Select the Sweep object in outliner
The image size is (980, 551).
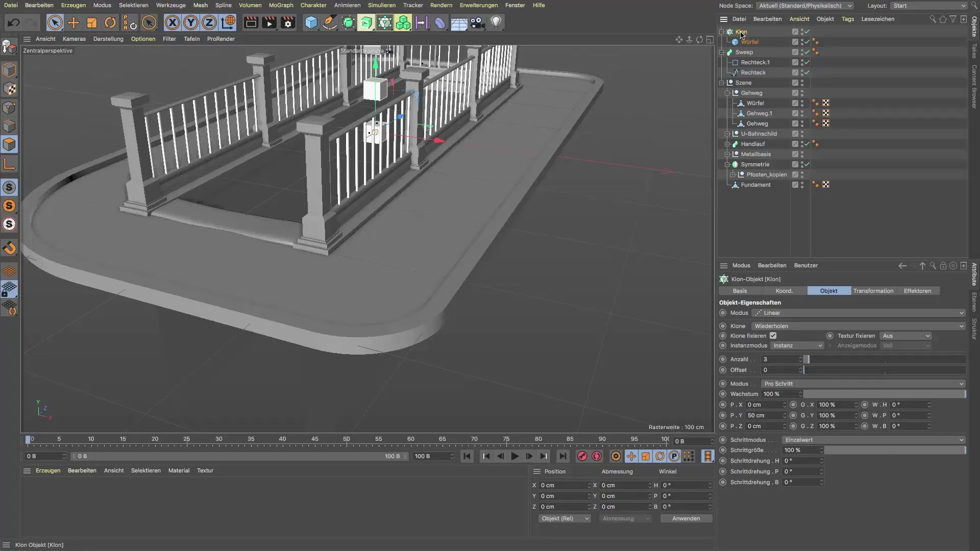[744, 52]
